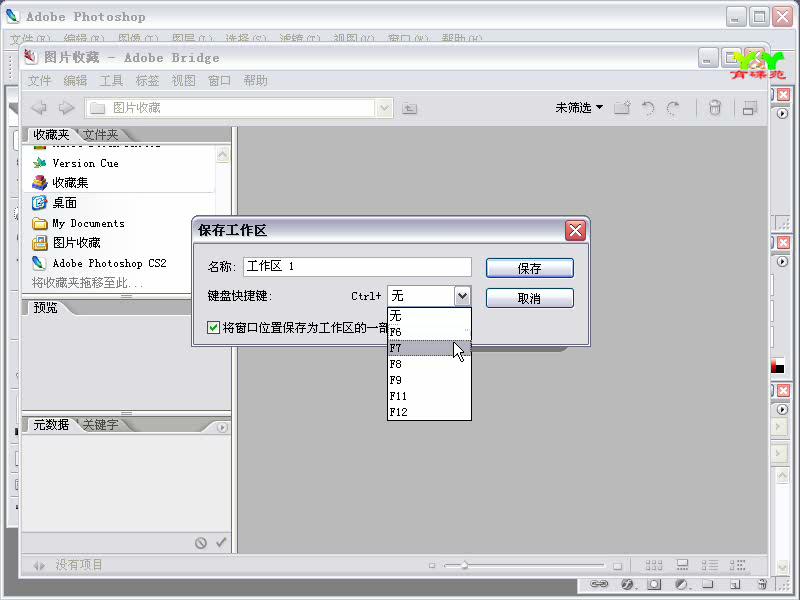Click cancel icon in metadata panel footer
Image resolution: width=800 pixels, height=600 pixels.
click(201, 543)
